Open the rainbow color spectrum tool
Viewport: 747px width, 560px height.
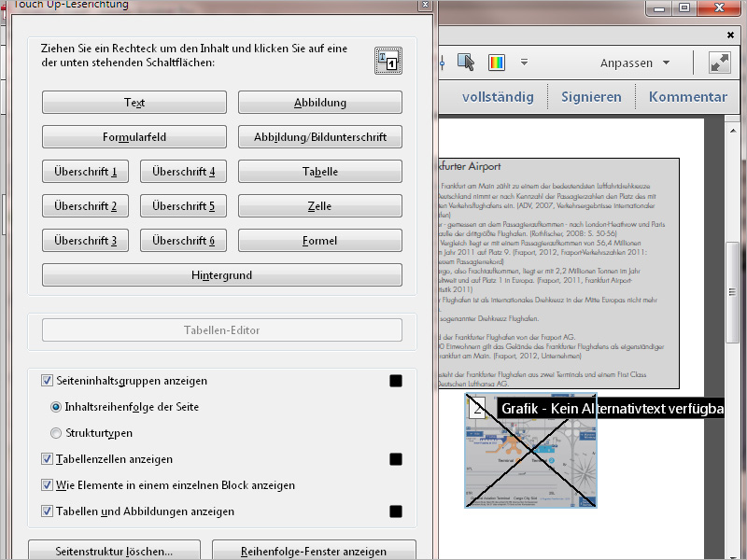tap(497, 63)
